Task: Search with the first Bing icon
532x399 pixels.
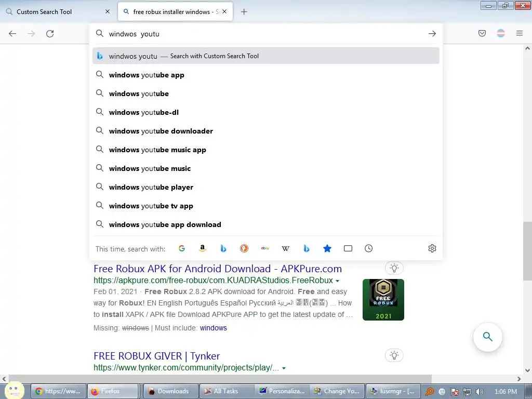Action: click(x=223, y=248)
